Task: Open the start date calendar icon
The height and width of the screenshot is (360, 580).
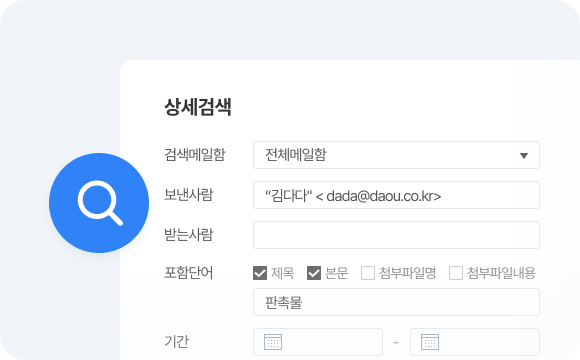Action: click(x=273, y=342)
